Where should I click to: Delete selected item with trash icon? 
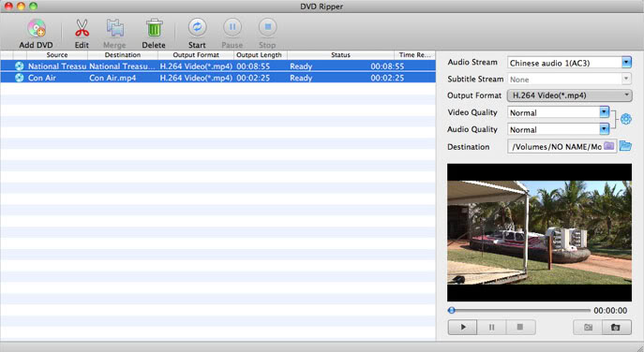click(x=154, y=28)
